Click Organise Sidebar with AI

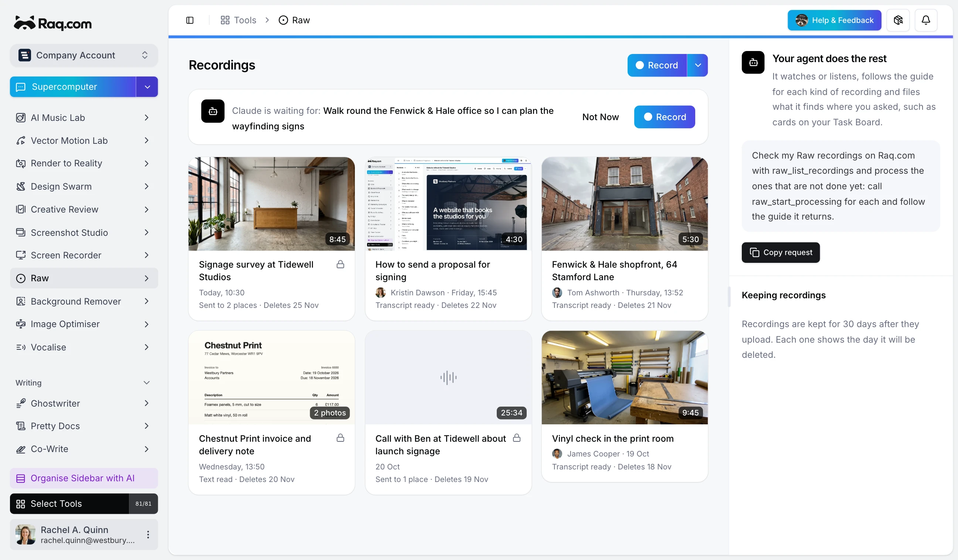pos(84,478)
